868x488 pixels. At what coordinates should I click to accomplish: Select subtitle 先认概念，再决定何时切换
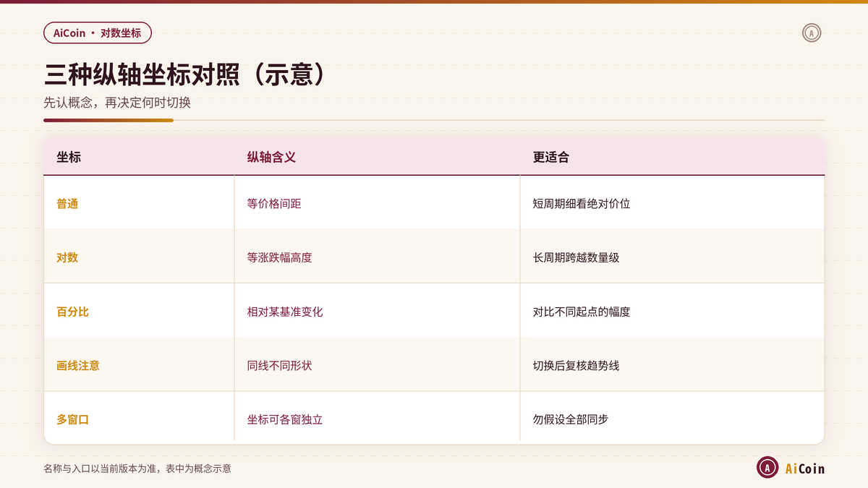[x=117, y=103]
